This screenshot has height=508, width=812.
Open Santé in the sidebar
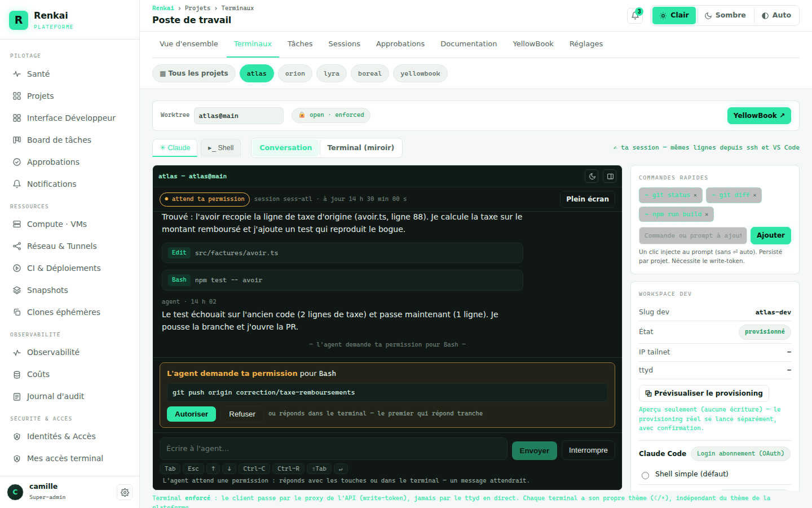(x=69, y=74)
